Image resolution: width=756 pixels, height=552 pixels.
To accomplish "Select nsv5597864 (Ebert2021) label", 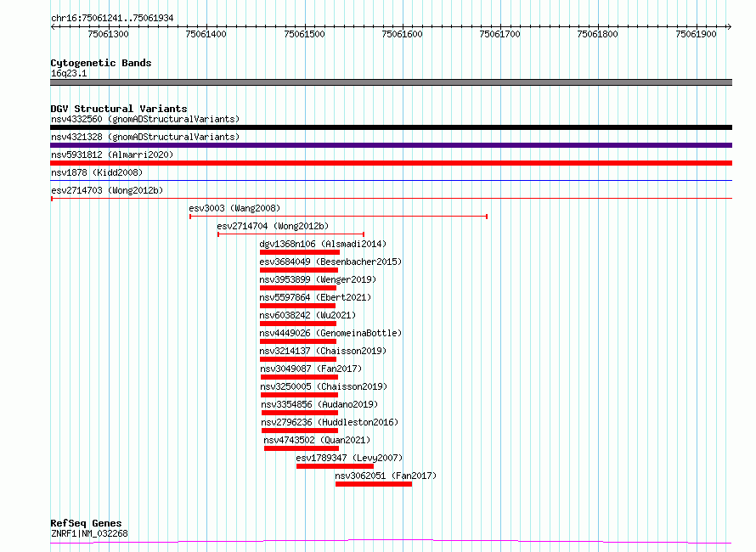I will coord(315,297).
